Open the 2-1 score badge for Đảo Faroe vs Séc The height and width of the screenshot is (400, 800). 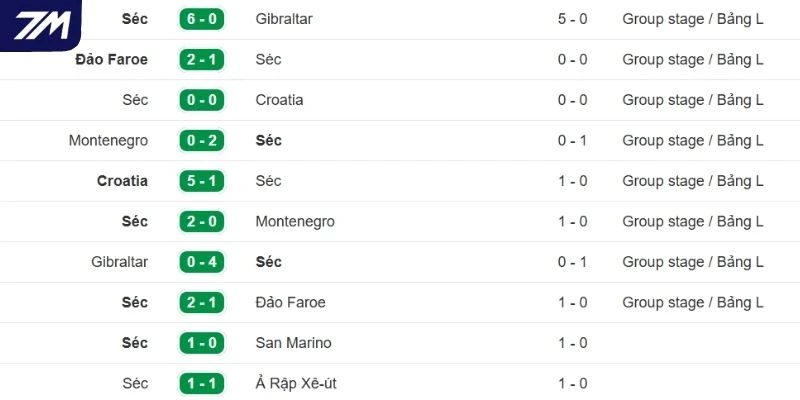[x=200, y=60]
